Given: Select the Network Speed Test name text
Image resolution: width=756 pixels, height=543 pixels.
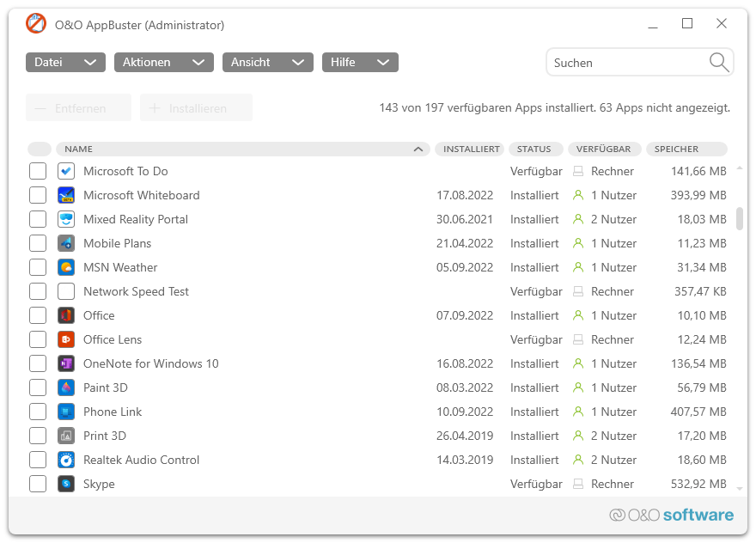Looking at the screenshot, I should (x=136, y=292).
